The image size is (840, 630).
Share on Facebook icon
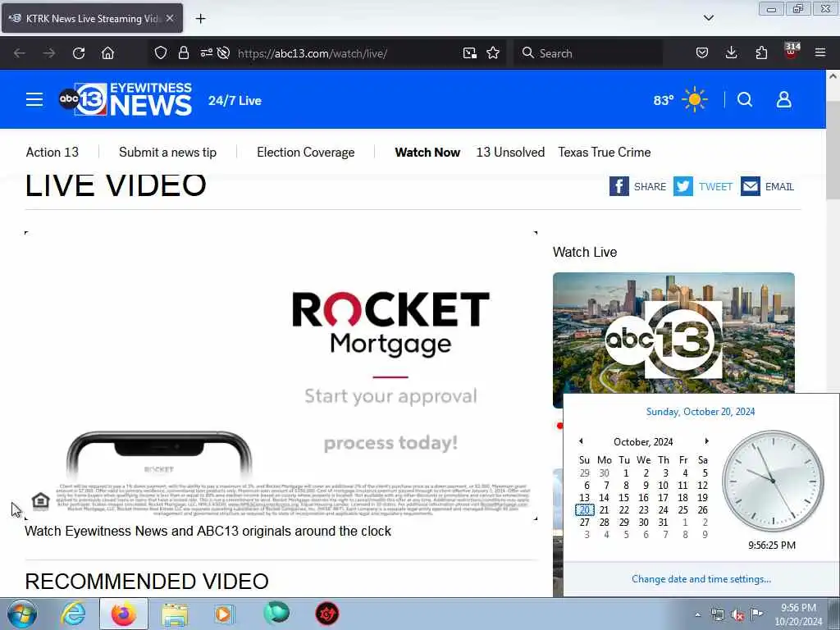click(619, 186)
